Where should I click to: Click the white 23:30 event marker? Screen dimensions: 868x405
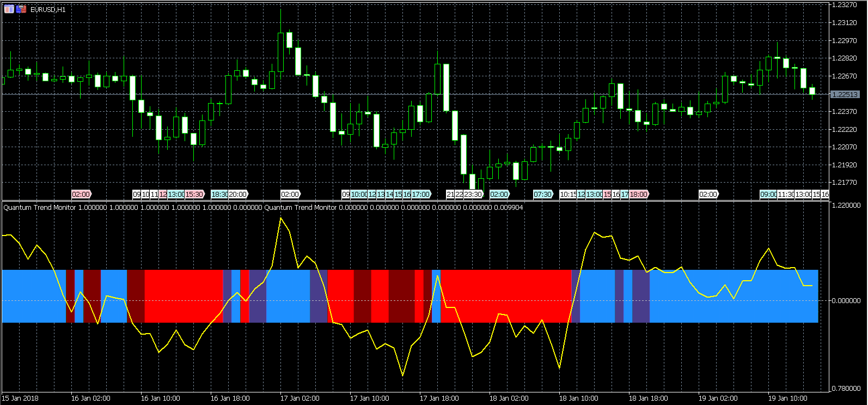[x=473, y=194]
